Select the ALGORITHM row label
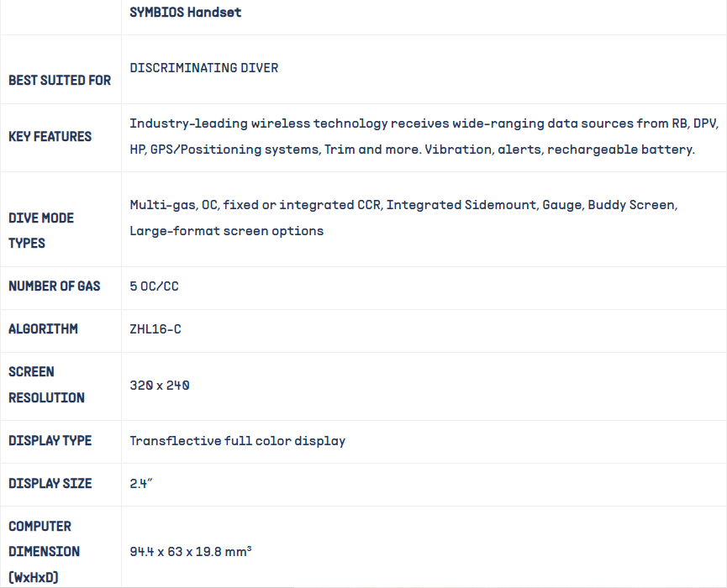Viewport: 727px width, 588px height. pos(43,329)
